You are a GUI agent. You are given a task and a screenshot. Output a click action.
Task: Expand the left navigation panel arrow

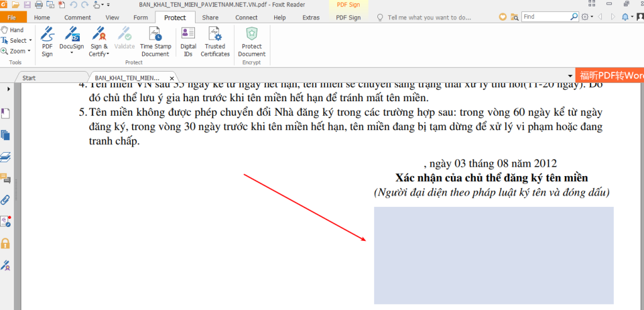coord(9,89)
